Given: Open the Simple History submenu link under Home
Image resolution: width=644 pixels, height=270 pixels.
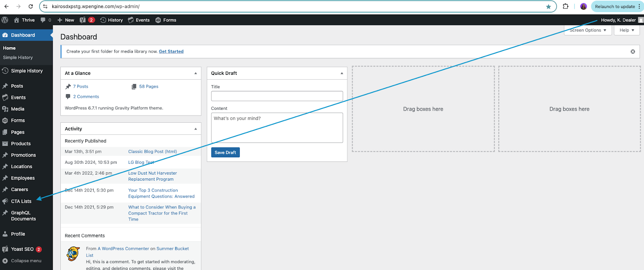Looking at the screenshot, I should point(18,58).
